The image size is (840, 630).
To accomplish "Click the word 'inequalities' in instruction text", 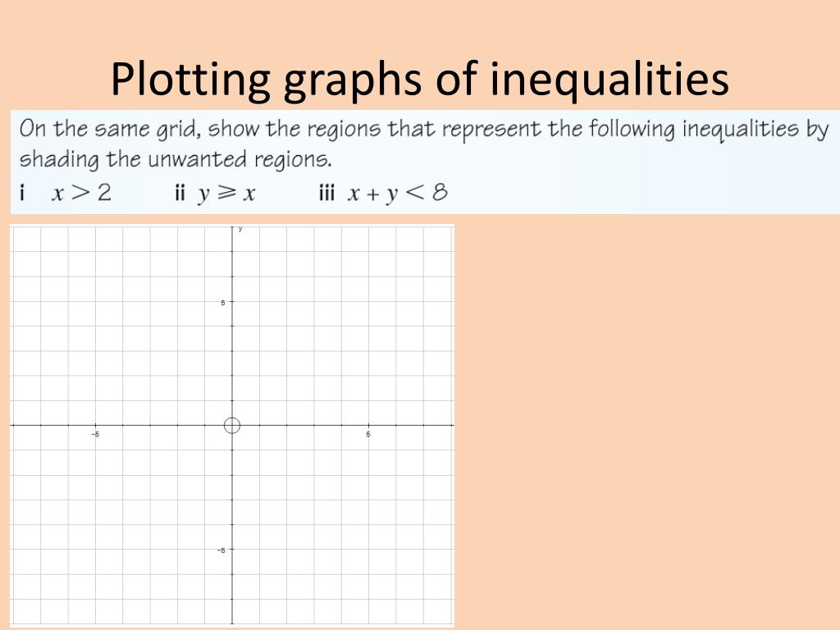I will click(x=741, y=130).
